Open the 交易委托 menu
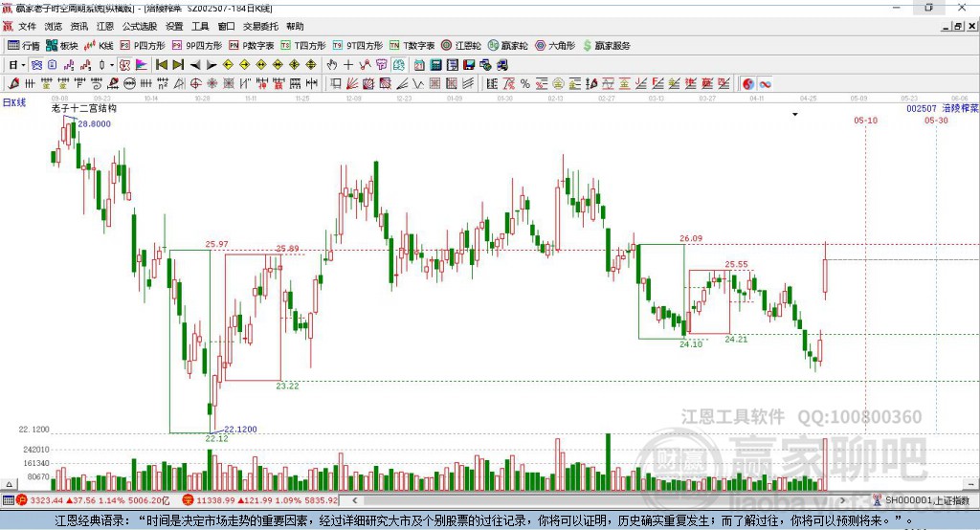 tap(260, 26)
